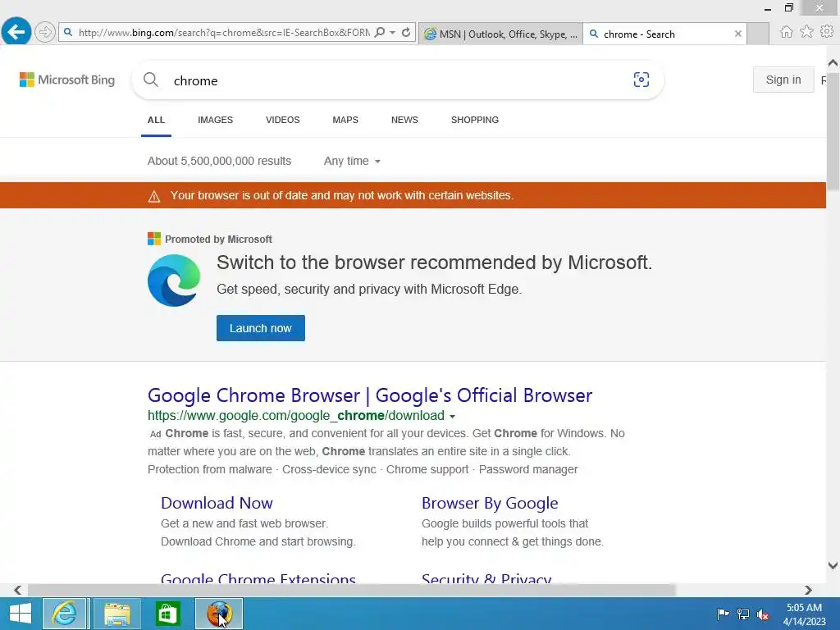Click horizontal scrollbar left arrow

(18, 590)
